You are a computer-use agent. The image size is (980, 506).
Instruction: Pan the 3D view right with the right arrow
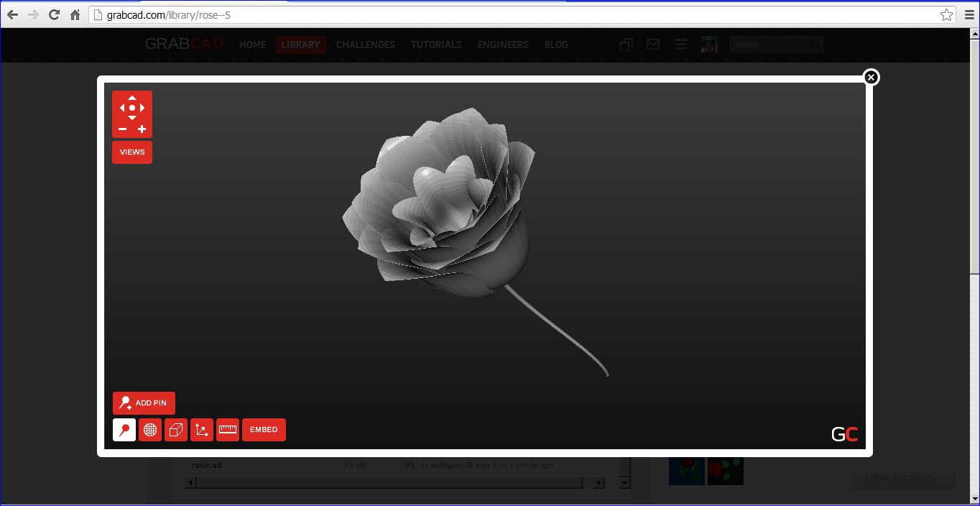click(x=142, y=108)
